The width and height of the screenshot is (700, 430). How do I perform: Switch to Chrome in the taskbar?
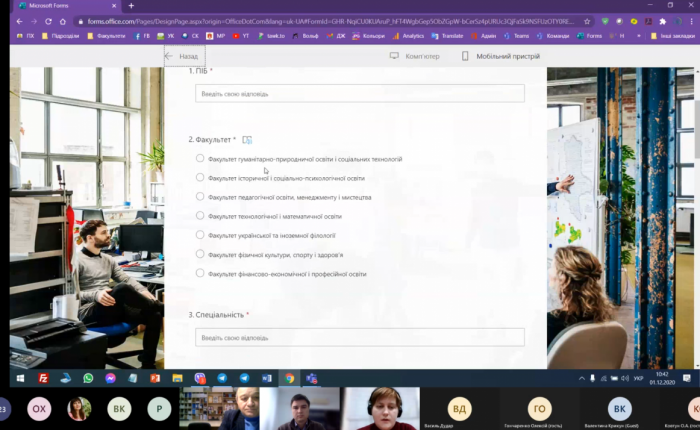pyautogui.click(x=289, y=379)
